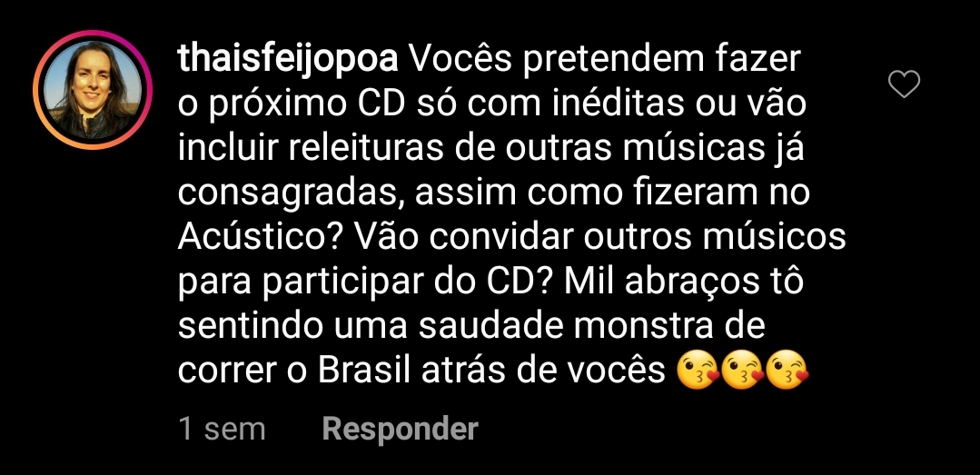Tap Responder to reply to comment
The width and height of the screenshot is (980, 475).
point(400,429)
